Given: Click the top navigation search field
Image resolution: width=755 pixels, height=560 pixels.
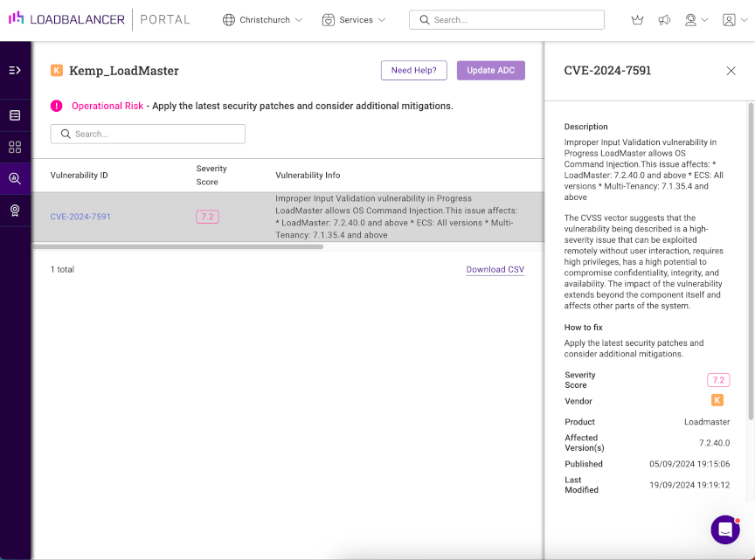Looking at the screenshot, I should (x=507, y=20).
